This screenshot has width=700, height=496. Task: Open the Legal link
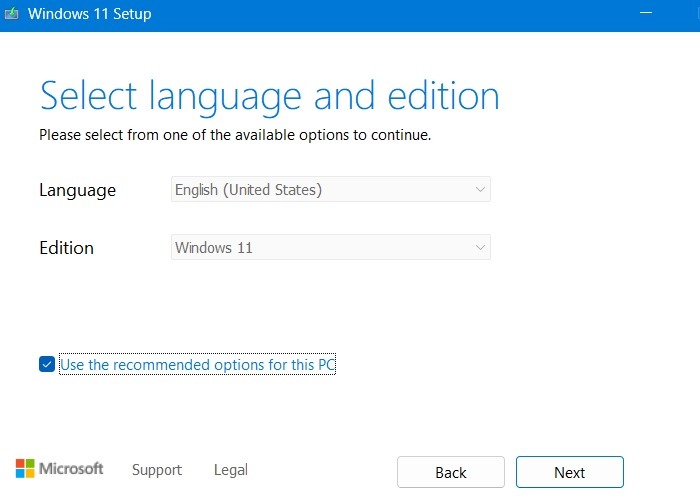click(x=231, y=470)
